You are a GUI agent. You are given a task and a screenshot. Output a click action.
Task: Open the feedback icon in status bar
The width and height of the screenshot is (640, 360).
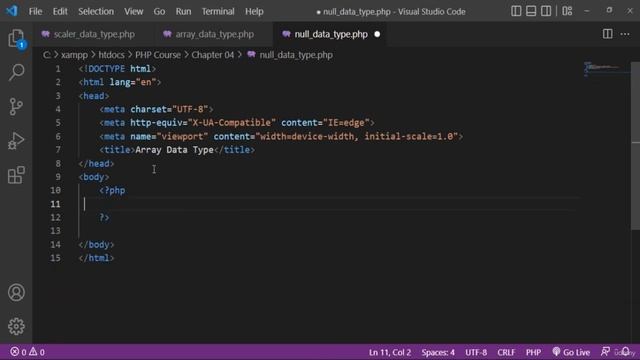coord(605,351)
